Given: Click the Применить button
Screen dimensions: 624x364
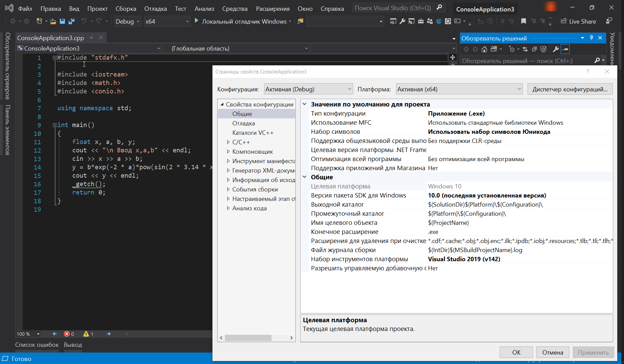Looking at the screenshot, I should click(x=593, y=352).
